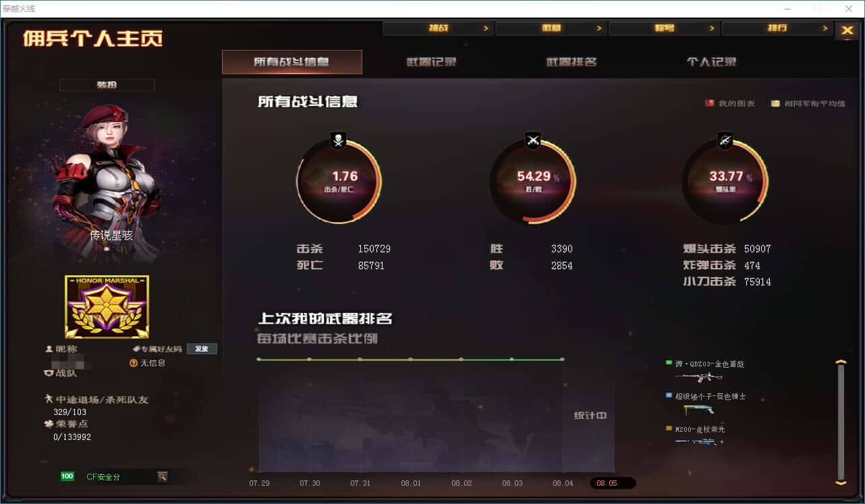The height and width of the screenshot is (504, 865).
Task: Toggle the yellow 相同军衔平均值 legend marker
Action: (x=775, y=103)
